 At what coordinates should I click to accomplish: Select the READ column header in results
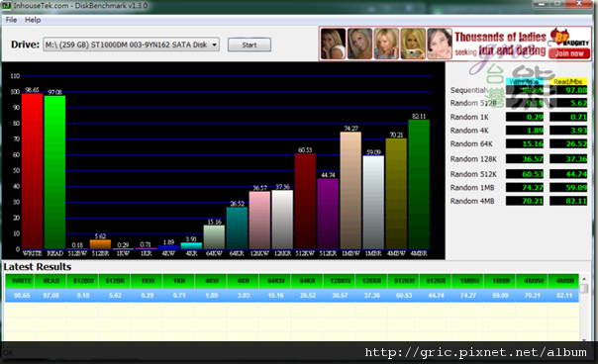[x=51, y=281]
